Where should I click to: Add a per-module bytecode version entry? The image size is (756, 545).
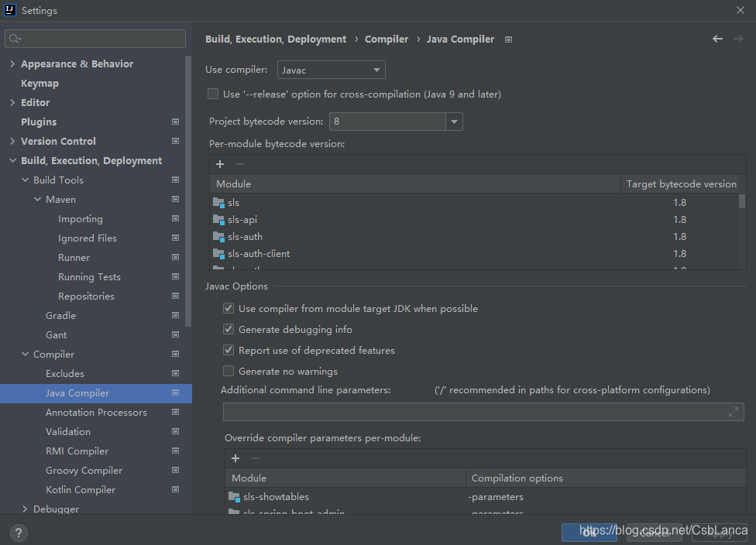[220, 164]
